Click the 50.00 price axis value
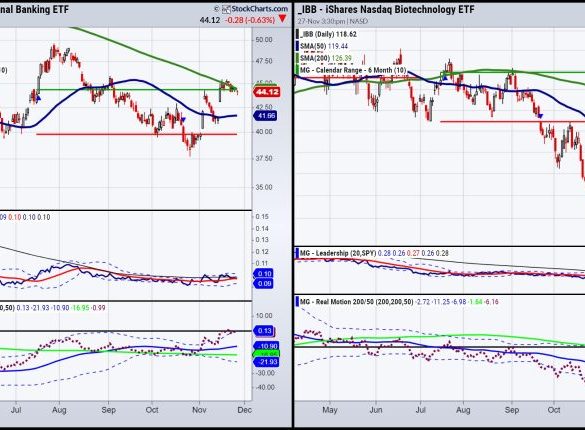 [264, 40]
